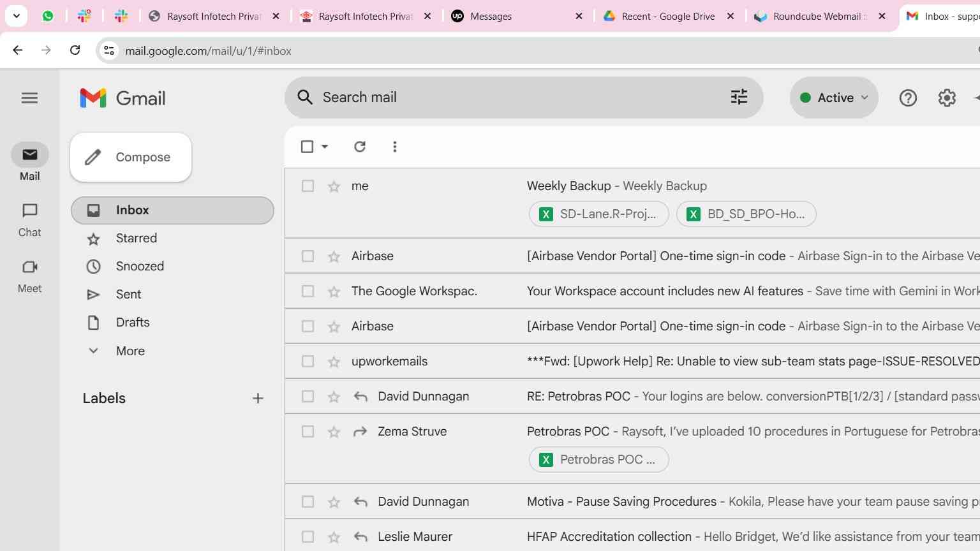This screenshot has width=980, height=551.
Task: Star the upworkemails message
Action: 334,362
